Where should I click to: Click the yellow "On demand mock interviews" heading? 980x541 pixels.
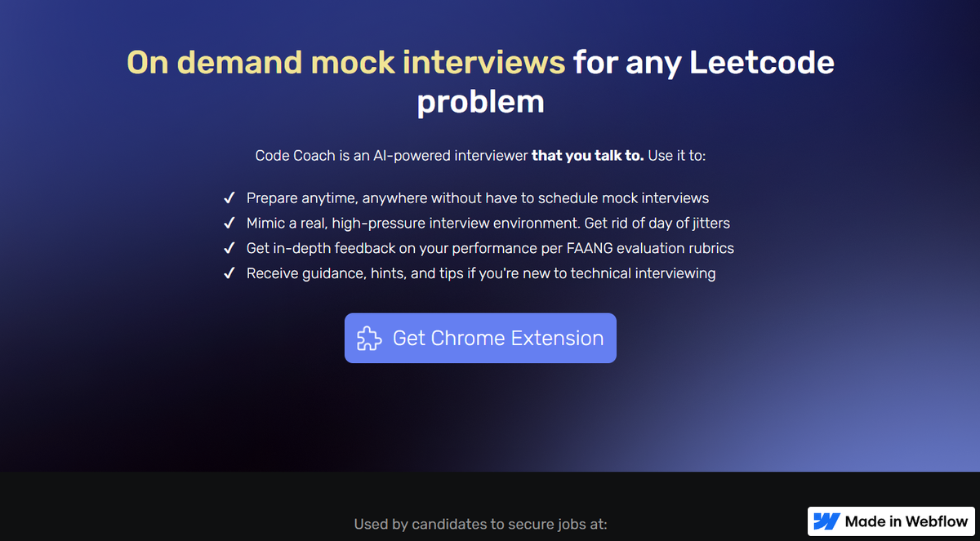click(x=345, y=63)
